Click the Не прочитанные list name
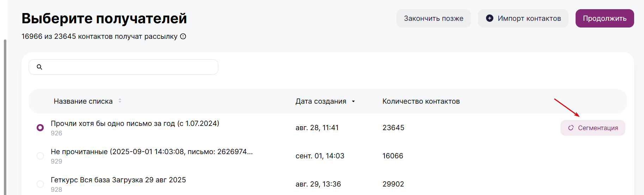The image size is (644, 195). [152, 152]
